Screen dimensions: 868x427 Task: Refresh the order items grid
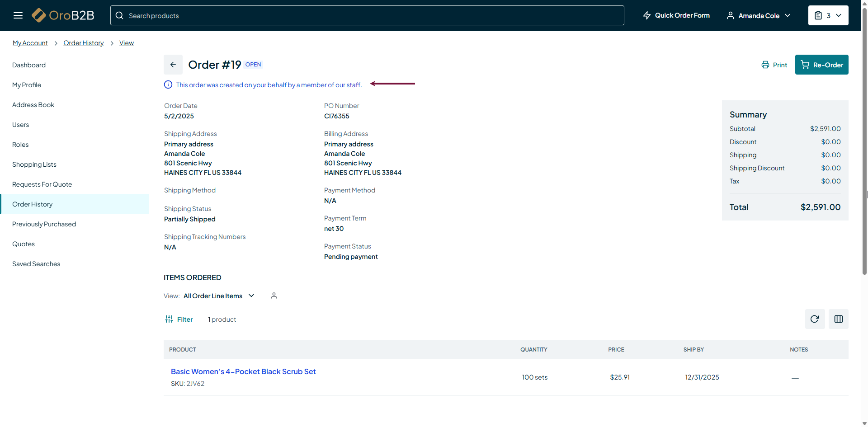click(815, 319)
